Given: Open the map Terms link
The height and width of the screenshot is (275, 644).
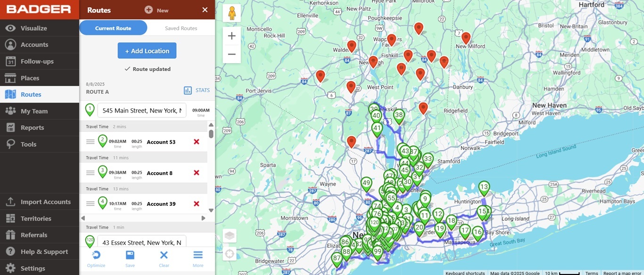Looking at the screenshot, I should pyautogui.click(x=592, y=273).
